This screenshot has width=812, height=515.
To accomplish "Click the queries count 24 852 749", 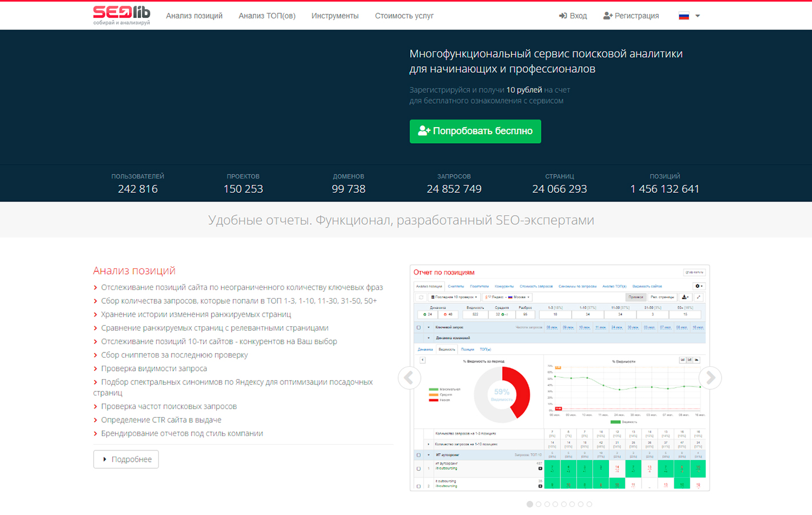I will [454, 189].
